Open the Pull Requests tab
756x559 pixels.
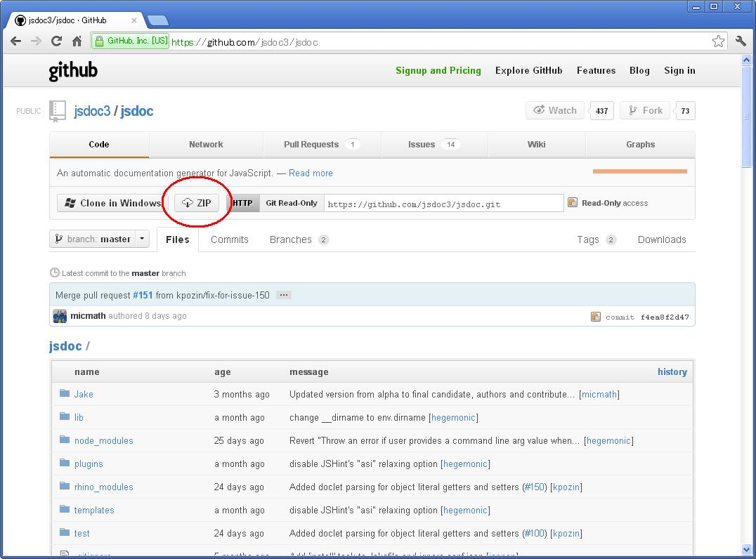[322, 145]
